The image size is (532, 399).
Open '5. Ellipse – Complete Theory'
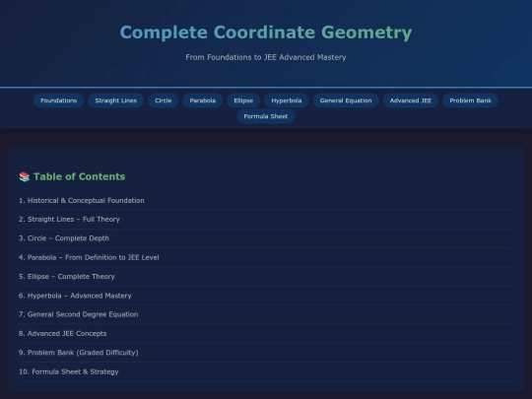(67, 277)
